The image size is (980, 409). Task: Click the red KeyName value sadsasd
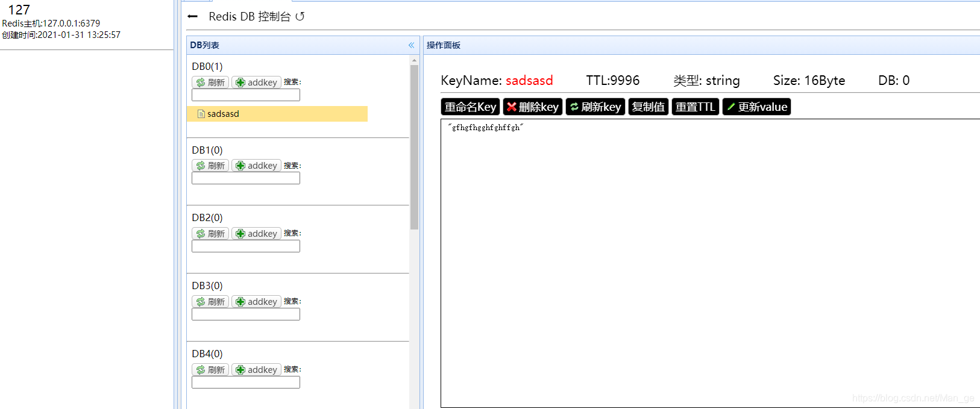529,81
